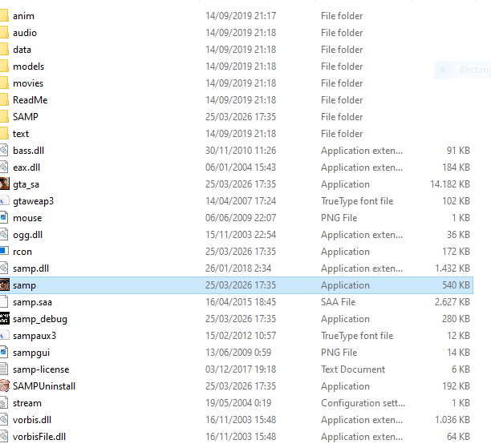
Task: Click the samp_debug application icon
Action: pyautogui.click(x=4, y=318)
